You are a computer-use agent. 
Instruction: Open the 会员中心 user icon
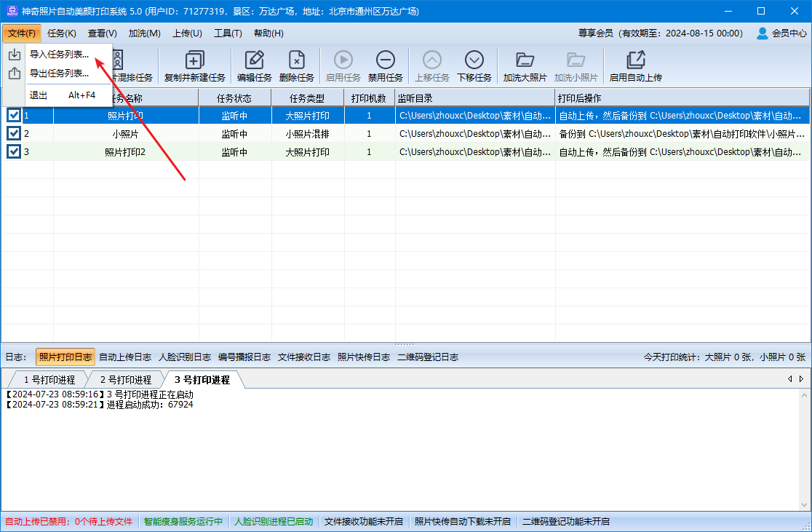coord(762,33)
